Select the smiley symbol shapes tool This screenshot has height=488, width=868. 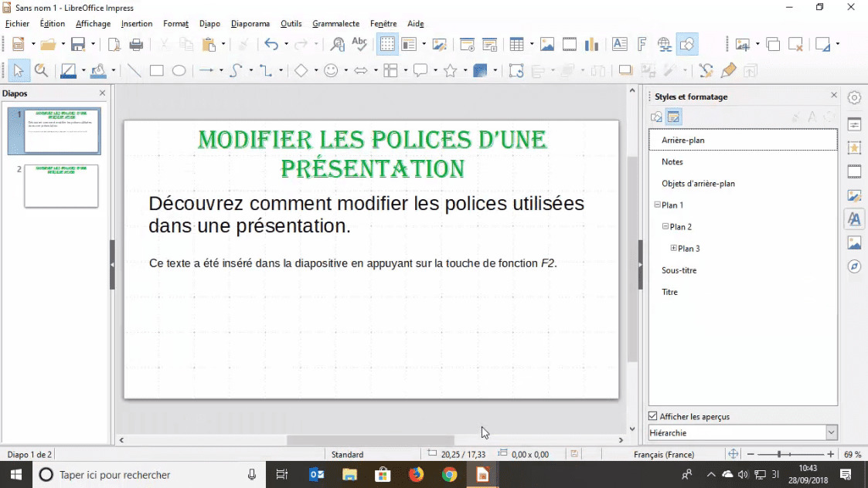click(331, 71)
